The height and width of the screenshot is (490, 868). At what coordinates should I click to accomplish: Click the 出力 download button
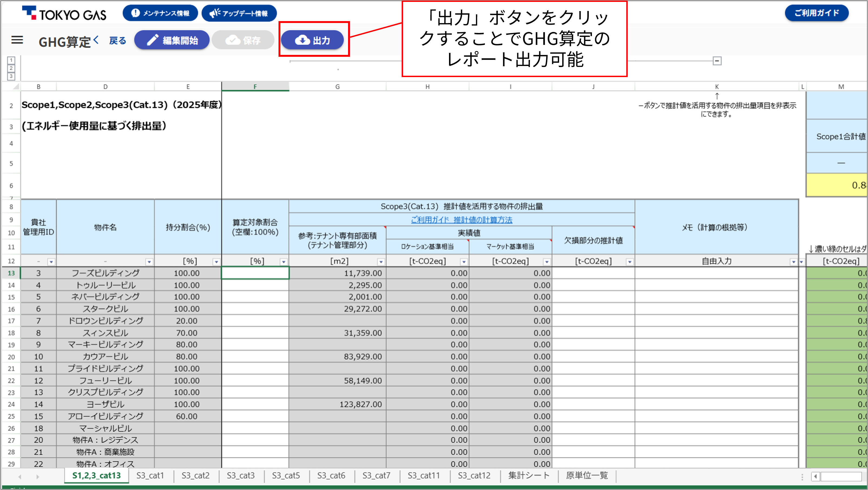[312, 40]
